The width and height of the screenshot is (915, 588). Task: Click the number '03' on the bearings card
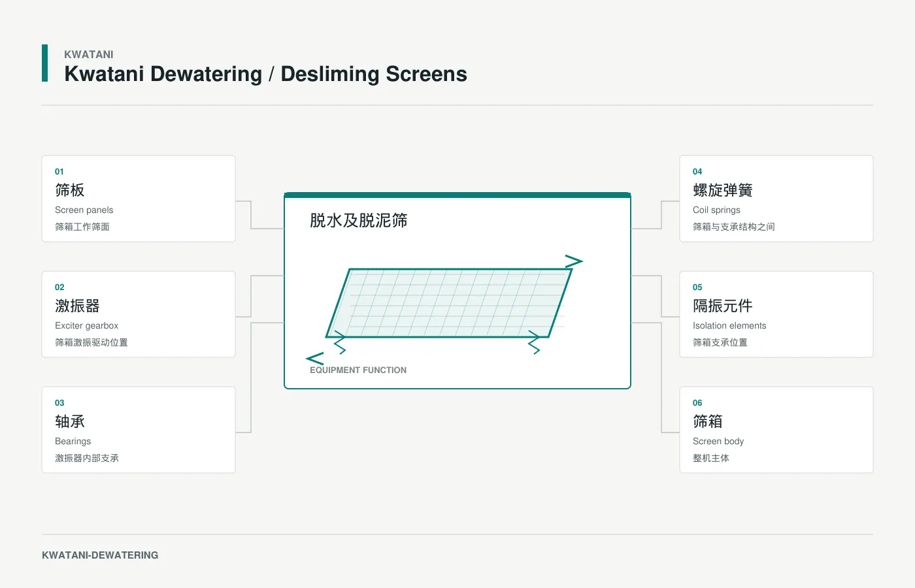click(x=59, y=403)
